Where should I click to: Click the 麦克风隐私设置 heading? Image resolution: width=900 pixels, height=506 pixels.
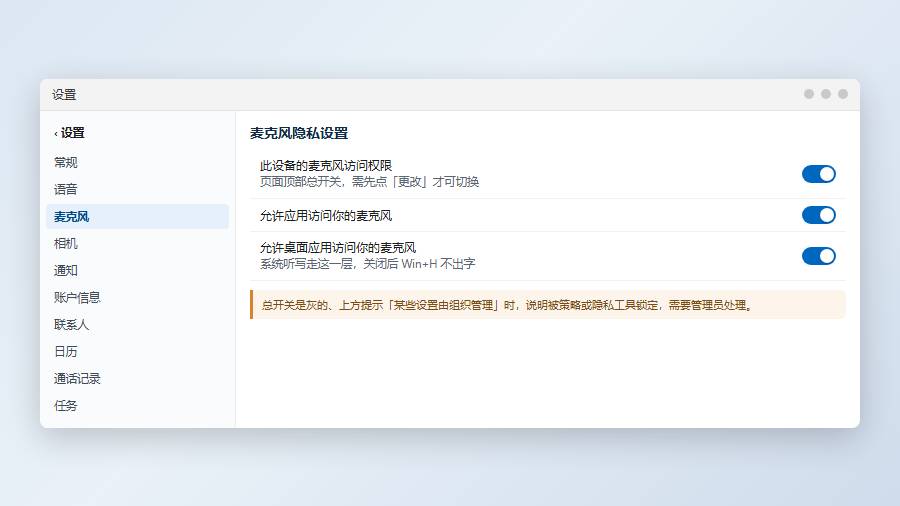coord(299,133)
